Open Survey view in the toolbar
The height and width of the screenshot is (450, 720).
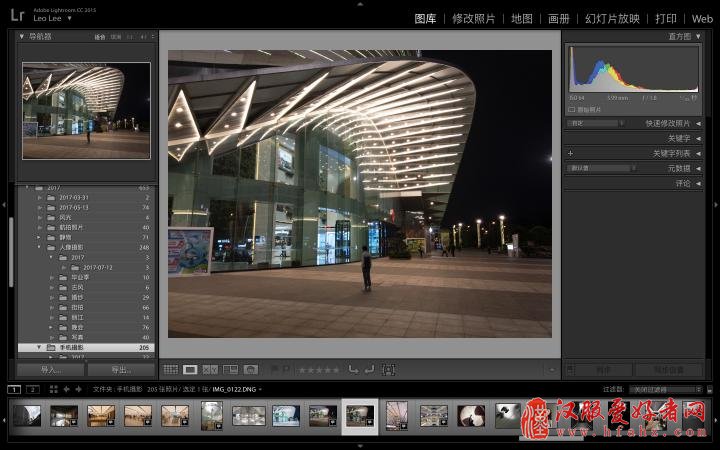tap(231, 370)
